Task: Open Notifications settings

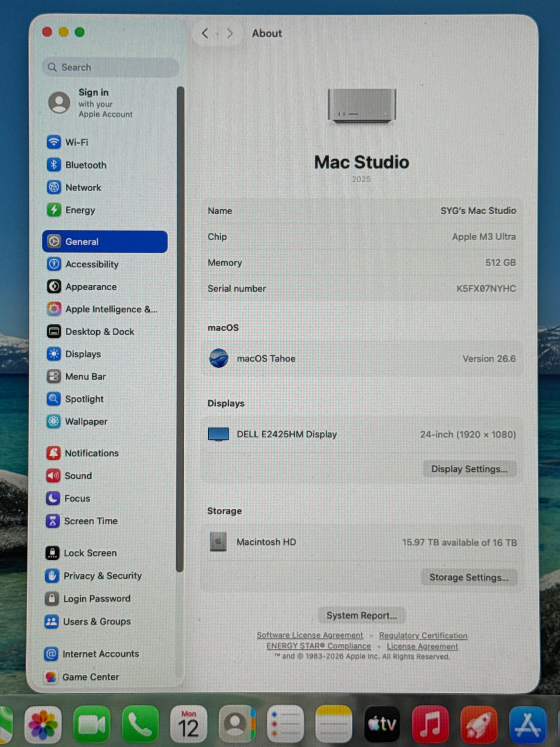Action: point(82,453)
